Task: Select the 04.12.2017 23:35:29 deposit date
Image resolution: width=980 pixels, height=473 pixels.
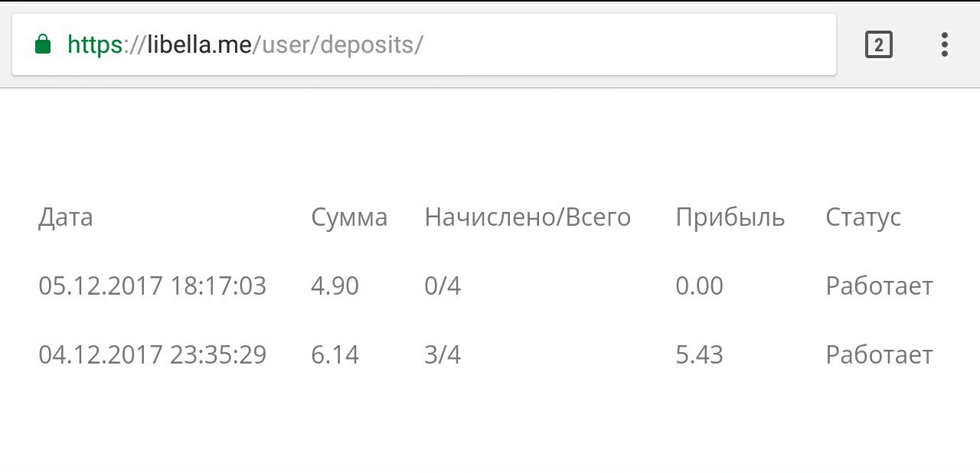Action: [x=152, y=355]
